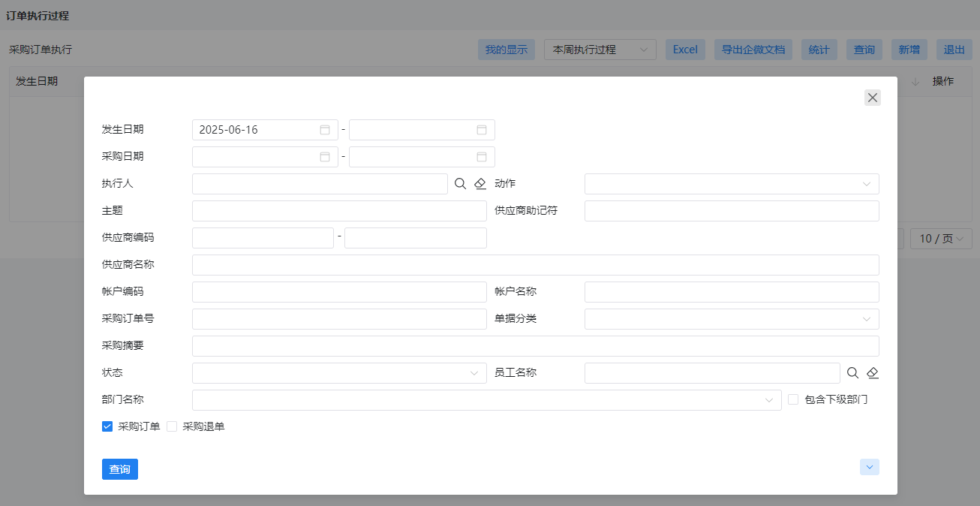Click the 采购订单号 input field
The image size is (980, 506).
pyautogui.click(x=339, y=319)
